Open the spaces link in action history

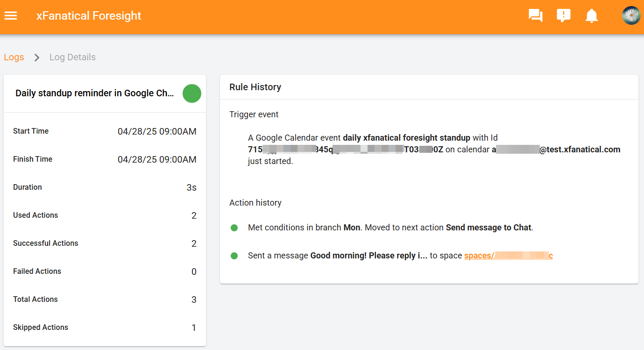coord(509,256)
